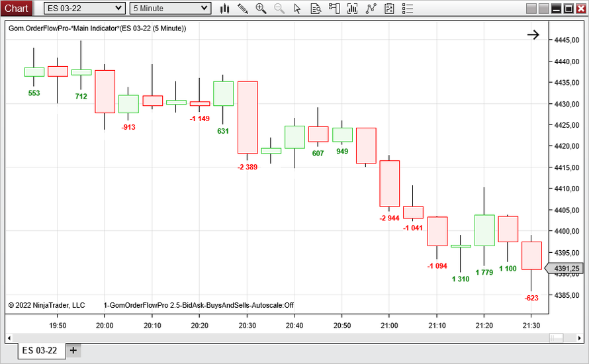This screenshot has width=589, height=364.
Task: Click the 1 779 delta value
Action: 484,273
